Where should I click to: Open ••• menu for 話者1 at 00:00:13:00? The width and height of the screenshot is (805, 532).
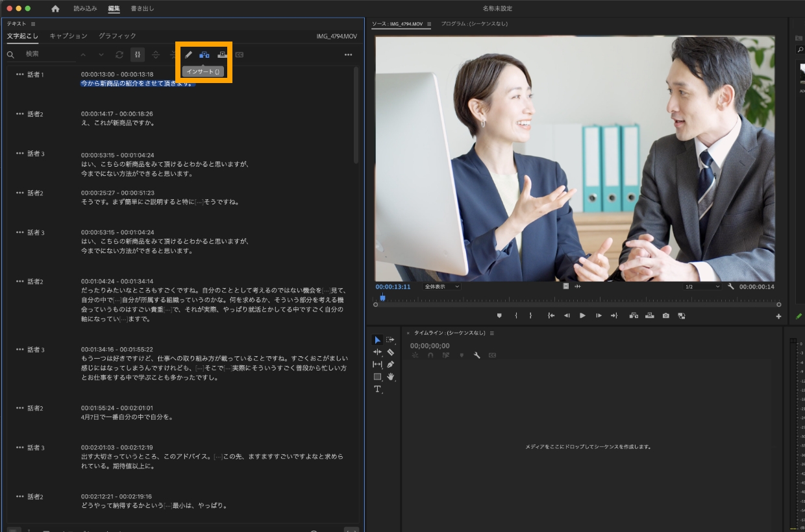19,75
